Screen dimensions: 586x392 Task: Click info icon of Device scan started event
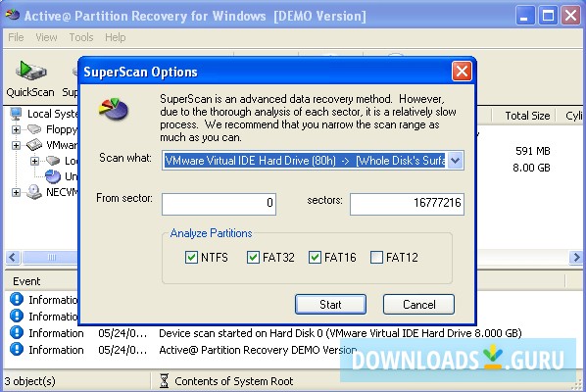pos(17,332)
